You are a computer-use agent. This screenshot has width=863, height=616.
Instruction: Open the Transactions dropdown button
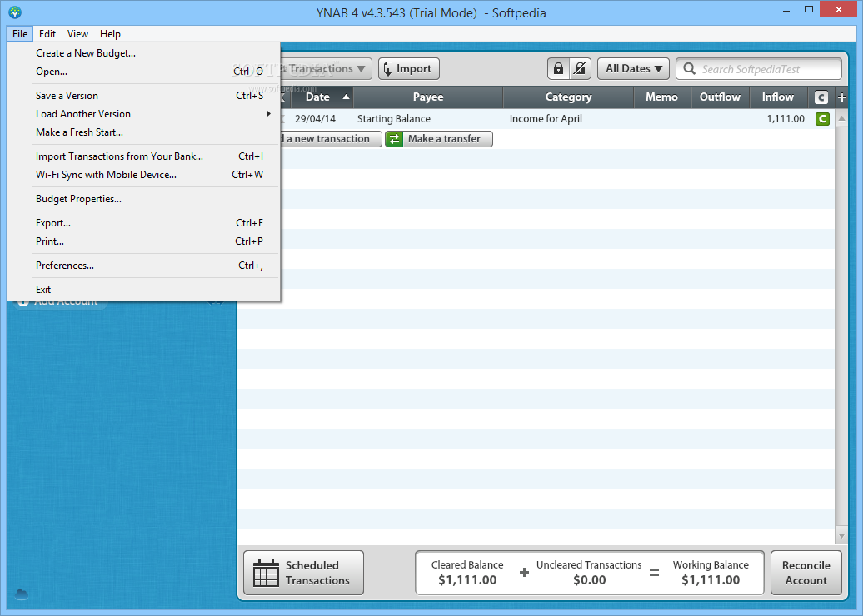(x=326, y=69)
